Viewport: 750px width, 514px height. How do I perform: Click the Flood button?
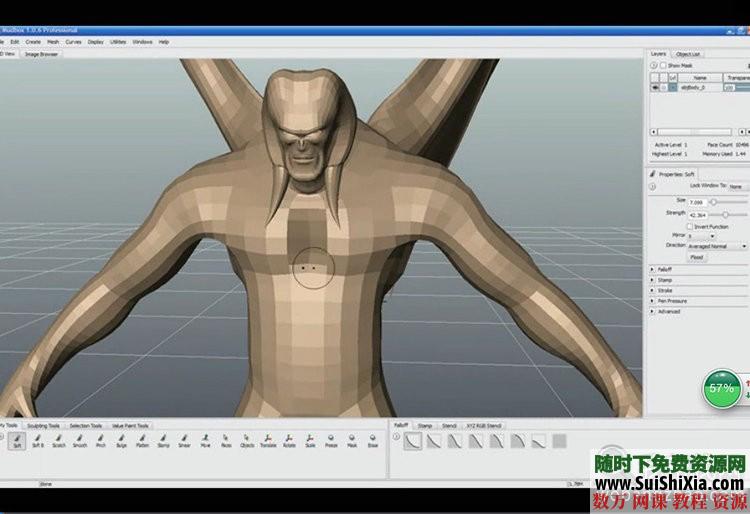(697, 257)
